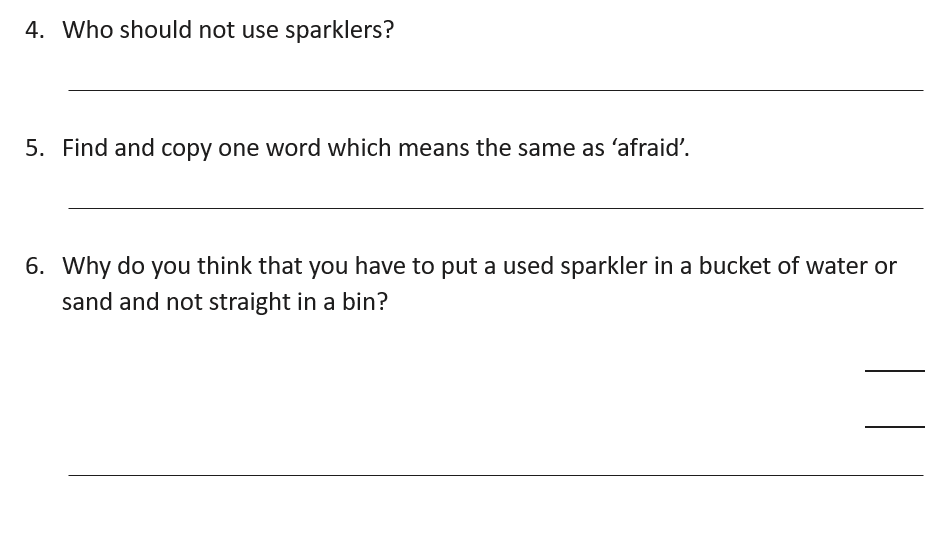Click the question number '6.'
This screenshot has width=950, height=537.
coord(35,266)
